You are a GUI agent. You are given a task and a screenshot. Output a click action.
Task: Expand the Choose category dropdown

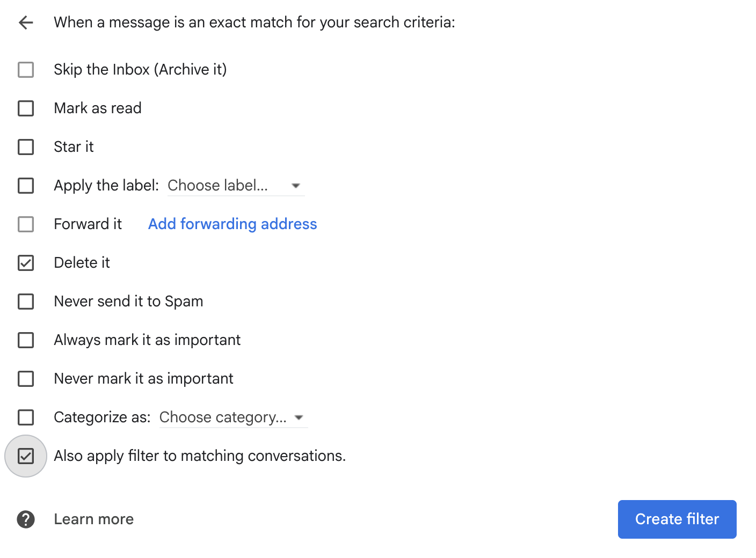(223, 417)
